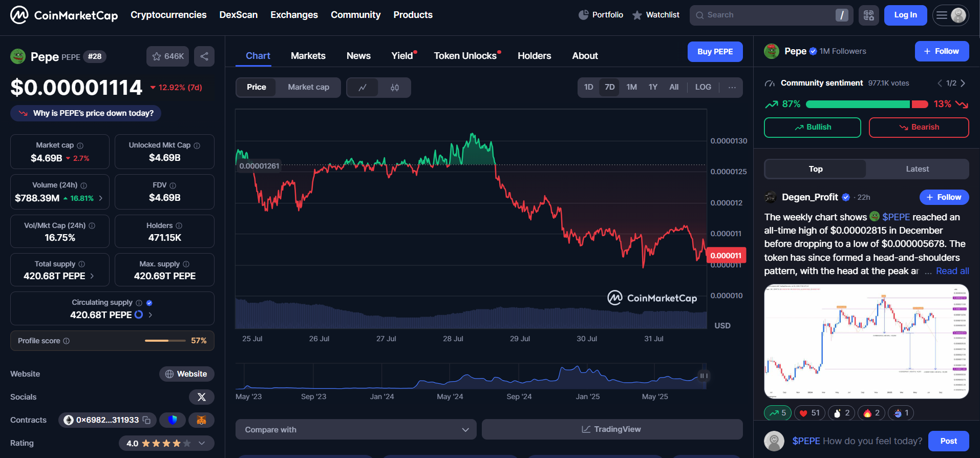Open the Community menu

tap(356, 15)
